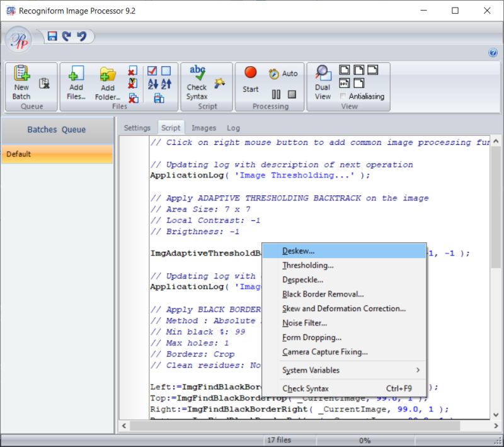Click the comment '// Borders: Crop'

click(x=192, y=354)
